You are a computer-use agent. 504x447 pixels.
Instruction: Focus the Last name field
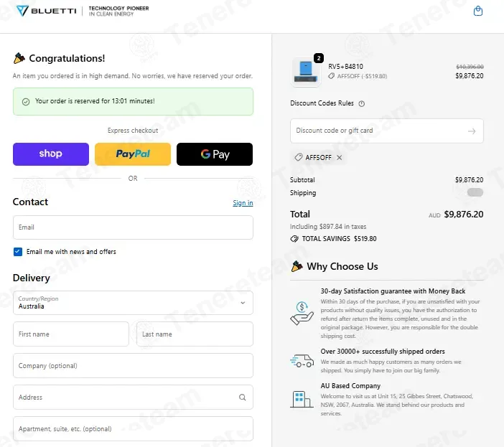[195, 334]
